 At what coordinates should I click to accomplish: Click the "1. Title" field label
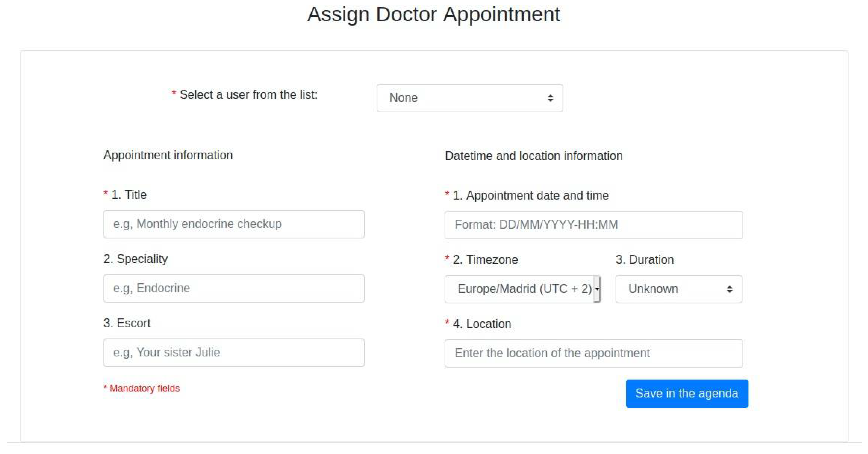click(129, 195)
